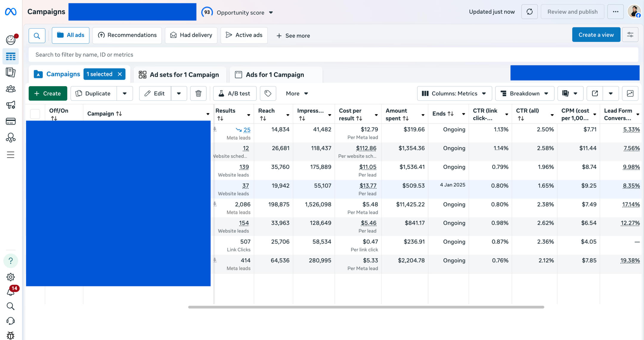Clear the 1 selected filter chip
Screen dimensions: 644x340
pos(120,74)
